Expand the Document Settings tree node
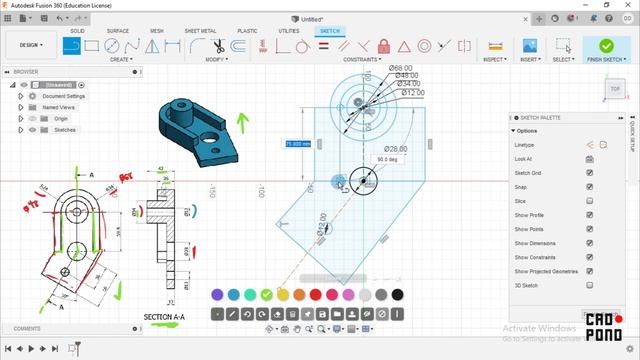Screen dimensions: 640x360 [x=20, y=96]
